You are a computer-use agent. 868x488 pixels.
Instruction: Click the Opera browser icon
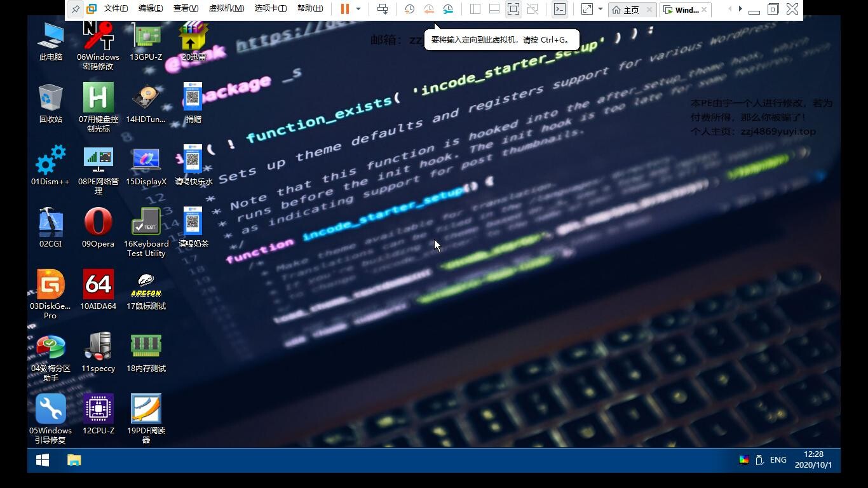pos(98,223)
